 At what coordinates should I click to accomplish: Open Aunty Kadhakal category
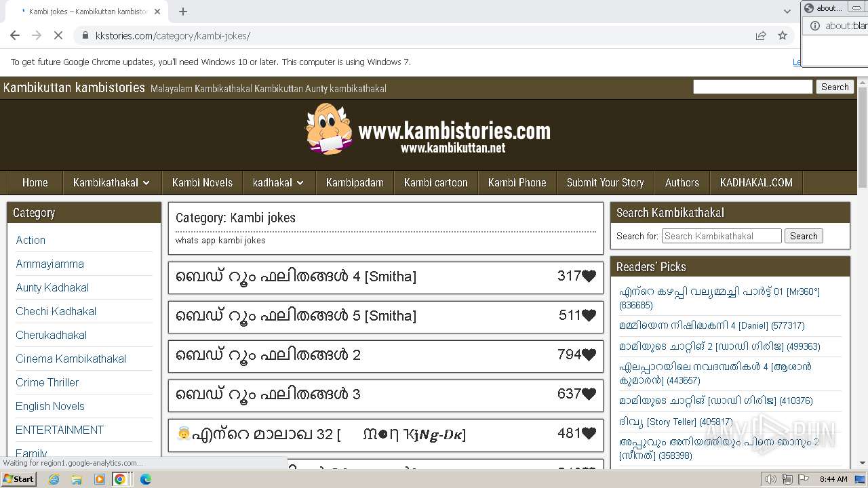[x=52, y=287]
